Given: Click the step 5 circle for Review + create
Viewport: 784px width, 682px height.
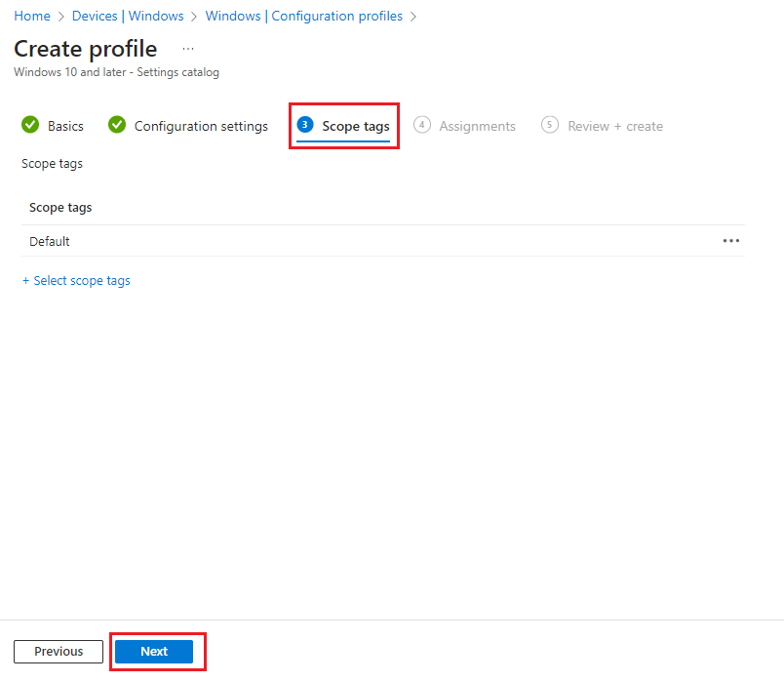Looking at the screenshot, I should coord(549,125).
